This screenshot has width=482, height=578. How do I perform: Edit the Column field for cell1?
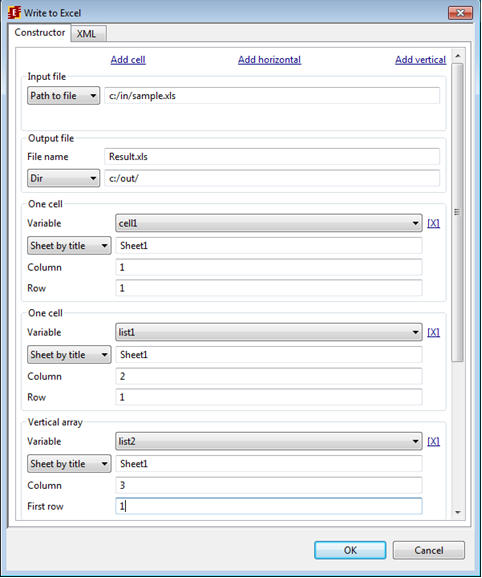click(269, 267)
